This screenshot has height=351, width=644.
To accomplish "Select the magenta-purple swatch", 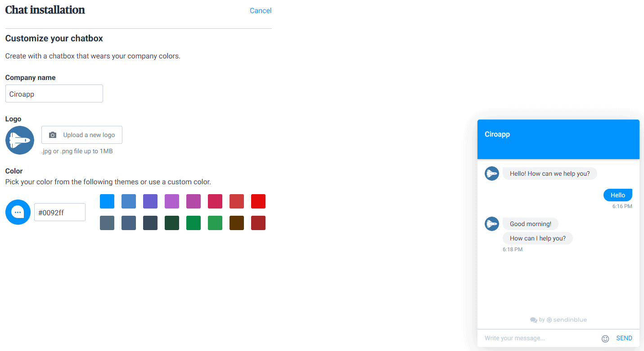I will pos(194,201).
